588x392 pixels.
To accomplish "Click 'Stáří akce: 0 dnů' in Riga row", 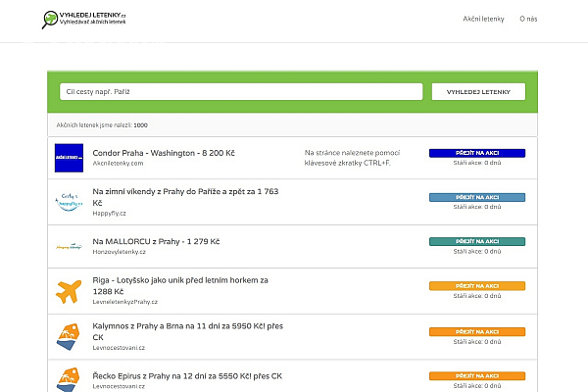I will 477,296.
